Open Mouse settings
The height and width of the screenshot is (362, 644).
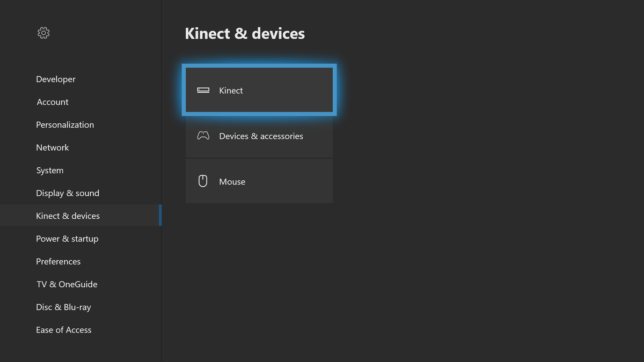tap(259, 181)
